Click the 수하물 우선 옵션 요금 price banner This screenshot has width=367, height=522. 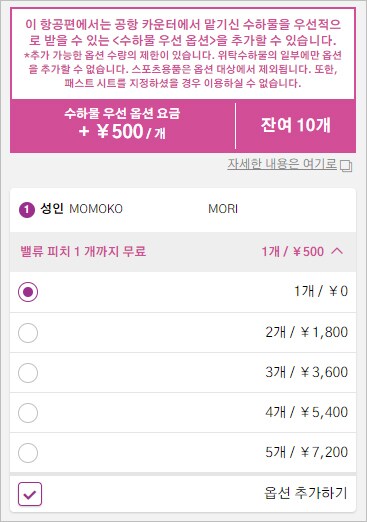tap(122, 123)
